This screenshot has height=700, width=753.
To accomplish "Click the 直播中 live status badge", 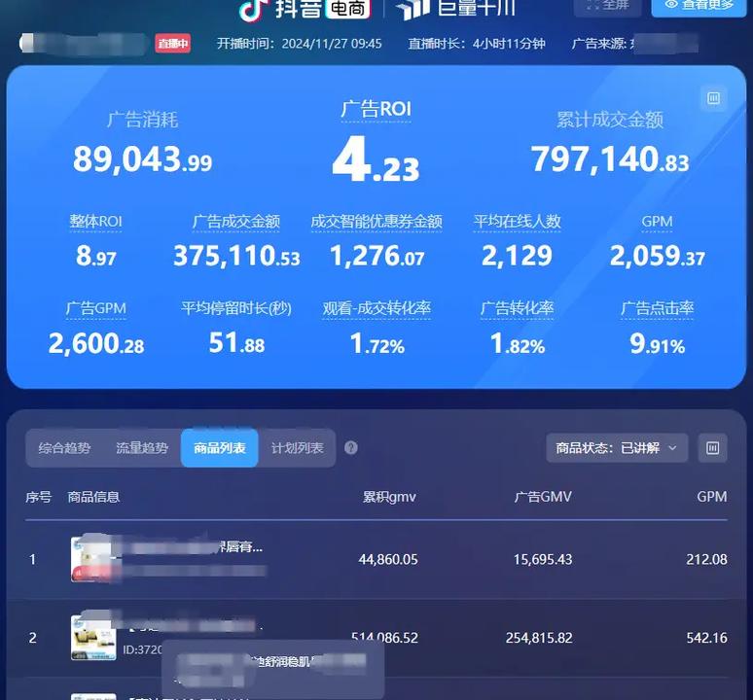I will coord(173,44).
